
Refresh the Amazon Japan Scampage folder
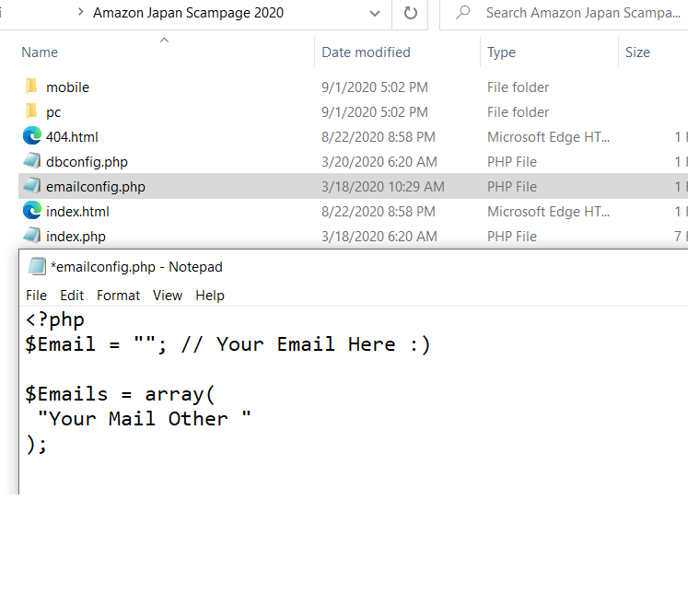[x=410, y=13]
